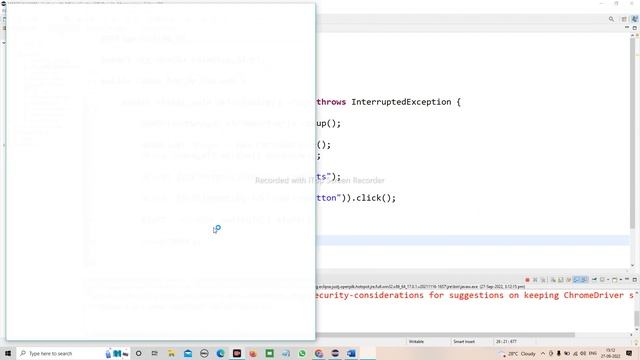Click the highlighted current line in the editor
This screenshot has height=360, width=640.
(x=472, y=240)
